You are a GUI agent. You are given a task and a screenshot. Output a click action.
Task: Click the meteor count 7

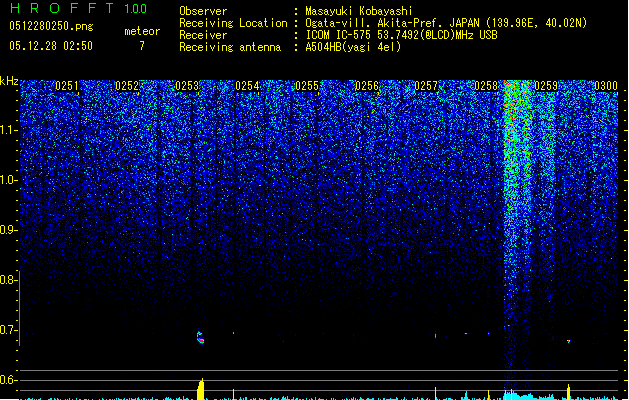coord(142,46)
